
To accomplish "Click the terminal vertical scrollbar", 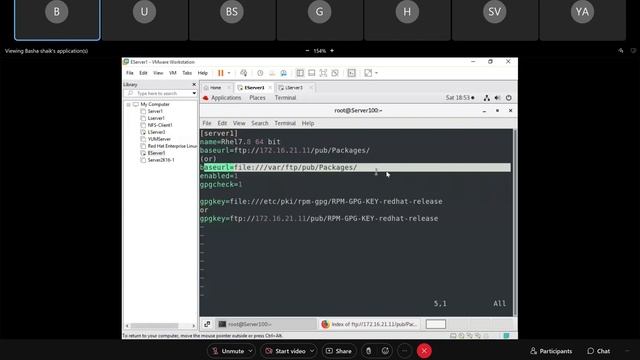I will tap(515, 222).
